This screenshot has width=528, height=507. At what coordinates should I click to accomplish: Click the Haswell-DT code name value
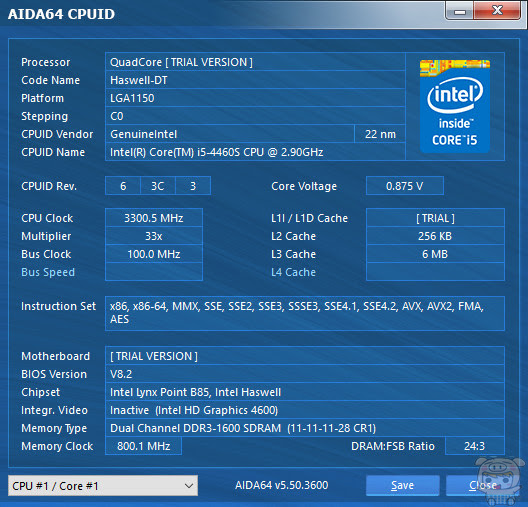[255, 80]
